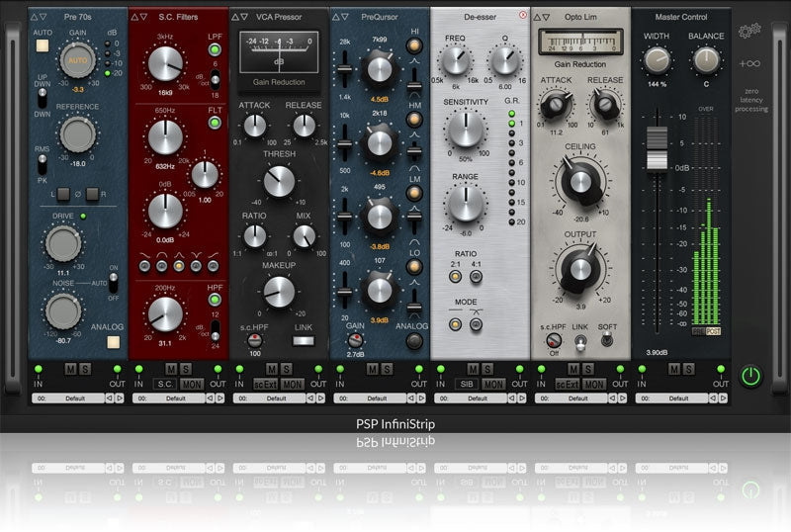791x532 pixels.
Task: Select the 4:1 ratio in De-esser
Action: (476, 277)
